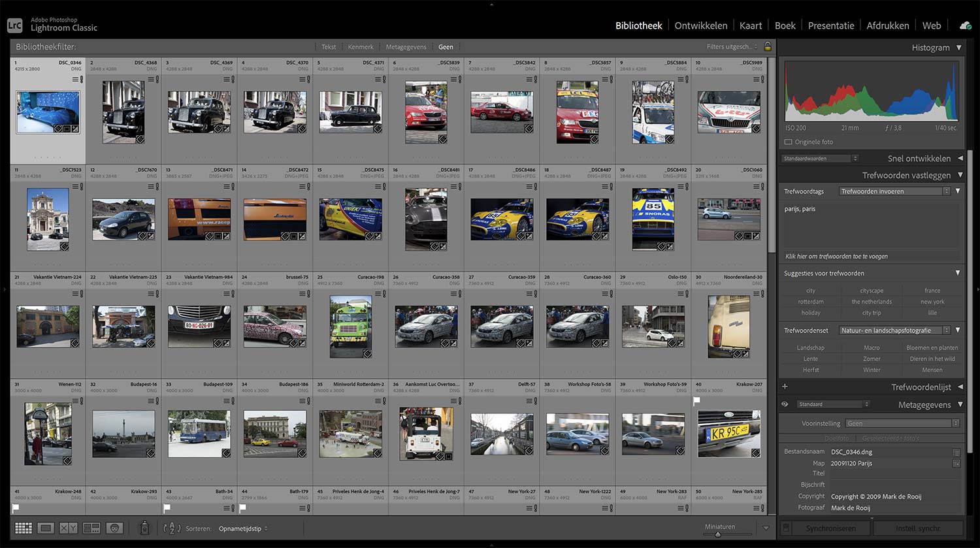Open toolbar options dropdown arrow right of Miniaturen
Viewport: 980px width, 548px height.
766,528
